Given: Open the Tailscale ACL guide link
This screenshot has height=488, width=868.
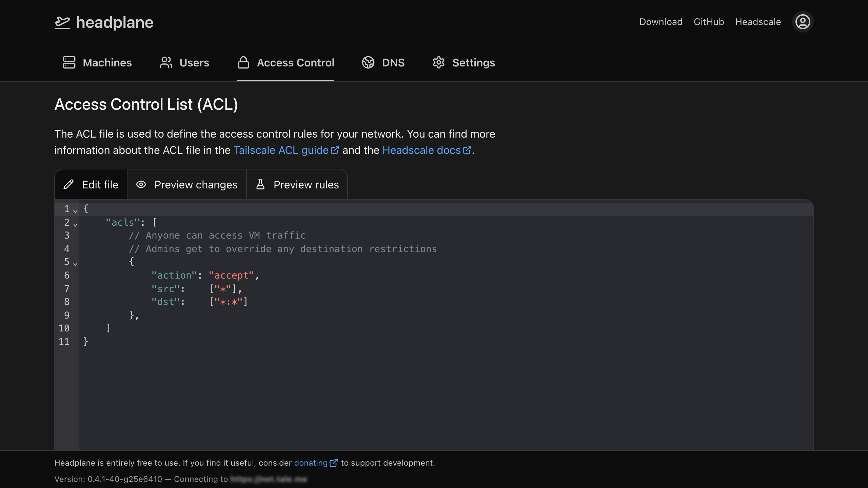Looking at the screenshot, I should click(x=281, y=150).
